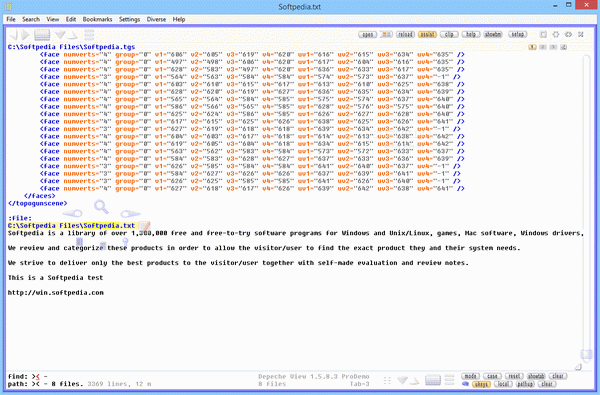Click the small orange icon next to open
Image resolution: width=600 pixels, height=395 pixels.
(x=386, y=34)
